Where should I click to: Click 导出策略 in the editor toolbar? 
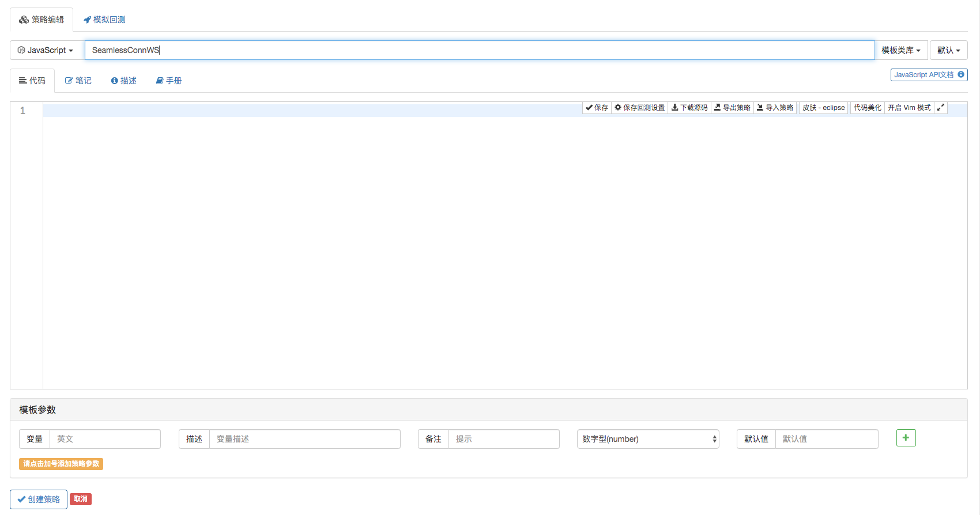tap(732, 108)
